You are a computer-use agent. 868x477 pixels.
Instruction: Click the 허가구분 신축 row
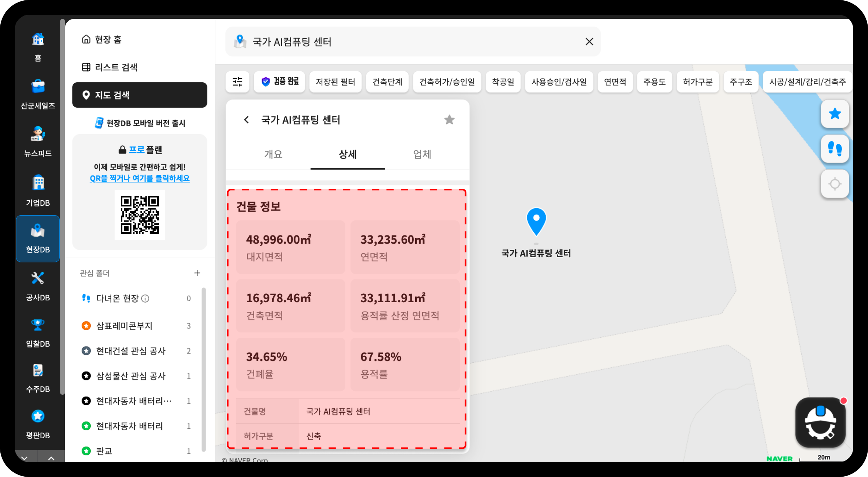[348, 436]
